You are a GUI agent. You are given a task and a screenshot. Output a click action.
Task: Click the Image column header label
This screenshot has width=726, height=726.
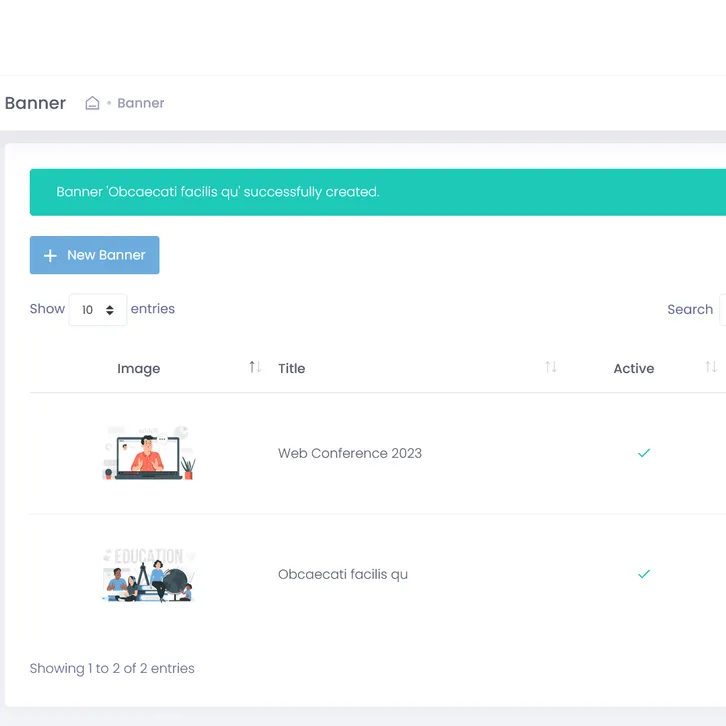click(138, 369)
